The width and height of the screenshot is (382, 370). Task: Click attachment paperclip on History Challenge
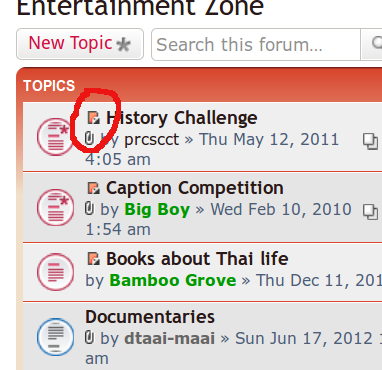click(x=89, y=138)
